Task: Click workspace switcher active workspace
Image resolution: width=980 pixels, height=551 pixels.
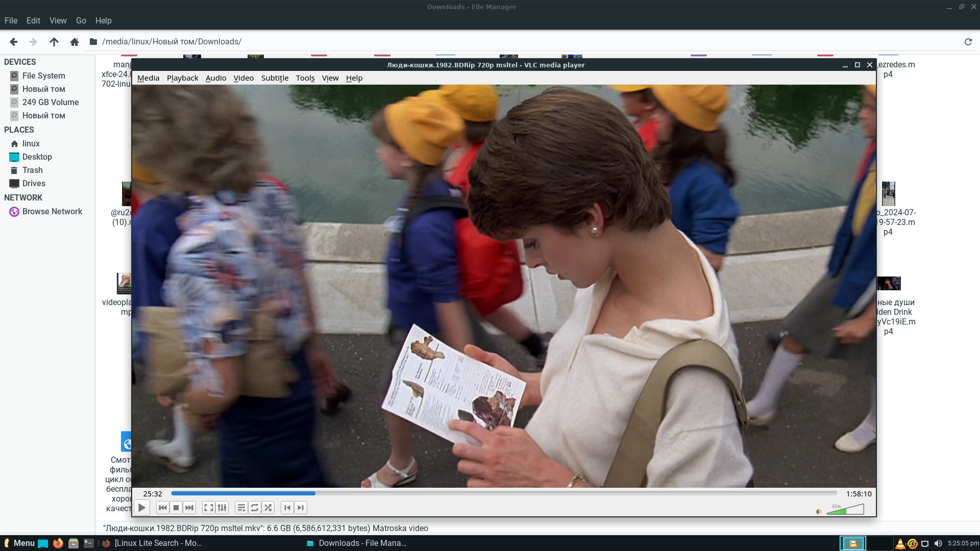Action: pos(853,543)
